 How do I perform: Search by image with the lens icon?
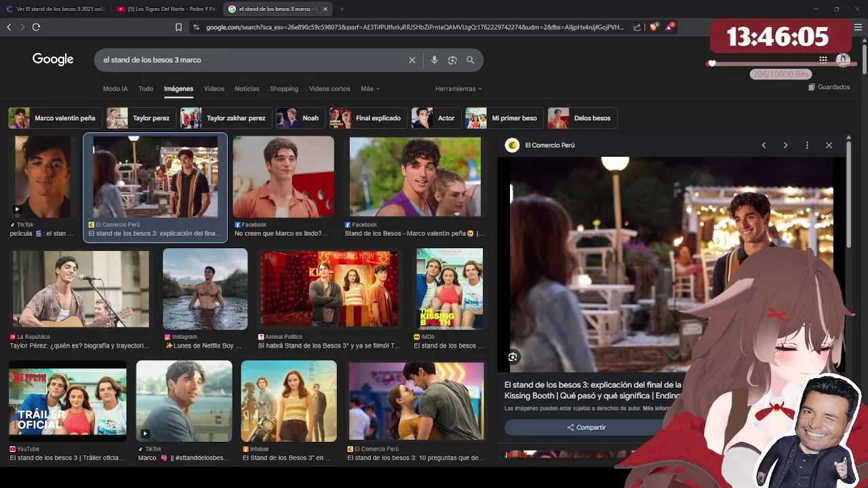point(452,60)
